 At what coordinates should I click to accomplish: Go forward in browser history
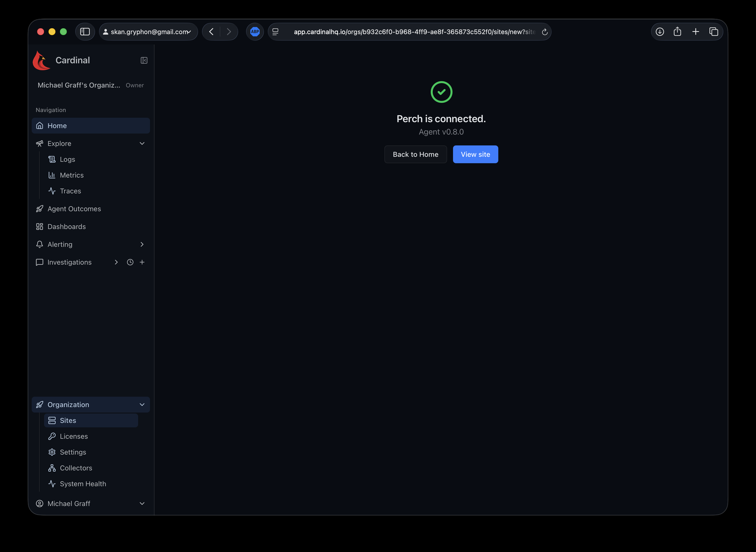coord(229,32)
